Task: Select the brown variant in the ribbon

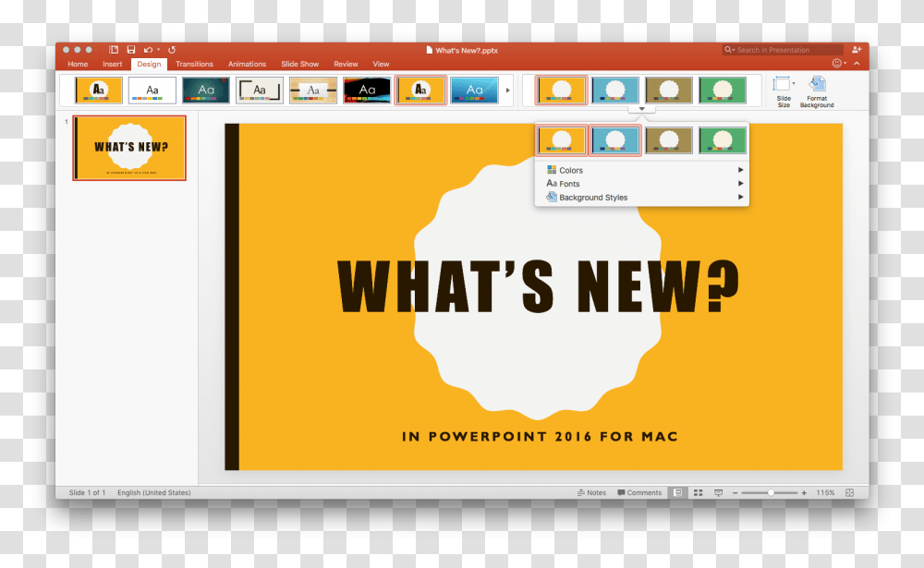Action: 669,91
